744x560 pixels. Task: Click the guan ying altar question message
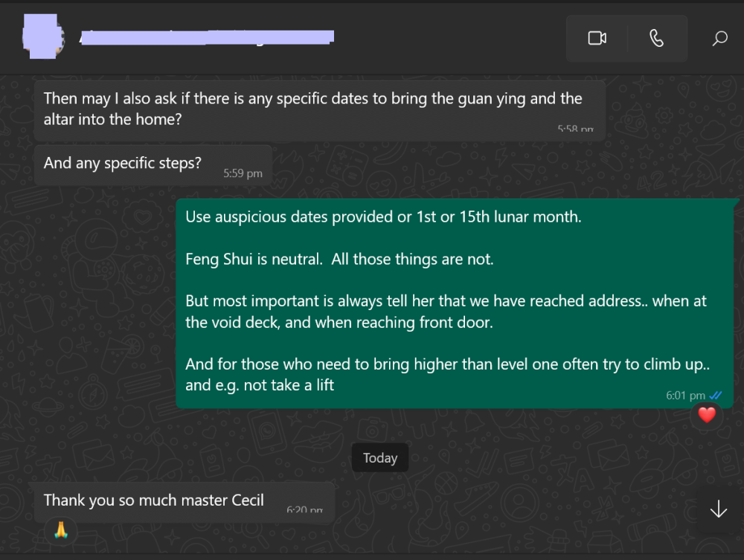pyautogui.click(x=312, y=109)
